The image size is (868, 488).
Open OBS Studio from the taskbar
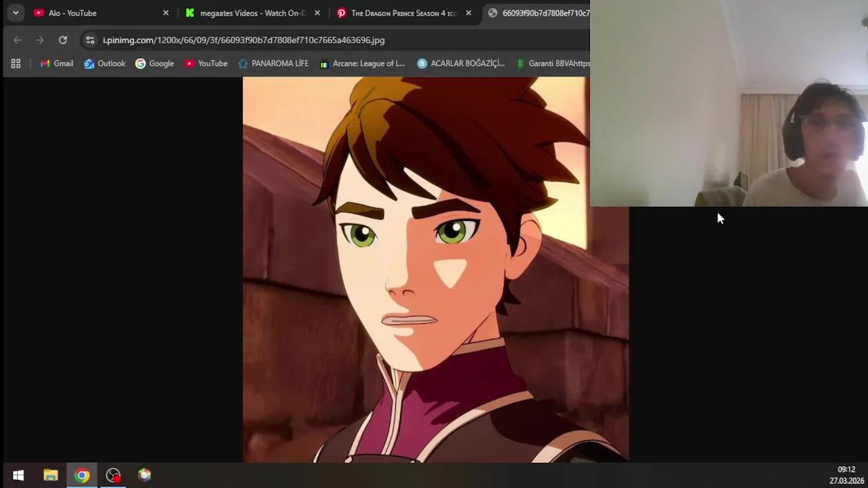coord(113,475)
